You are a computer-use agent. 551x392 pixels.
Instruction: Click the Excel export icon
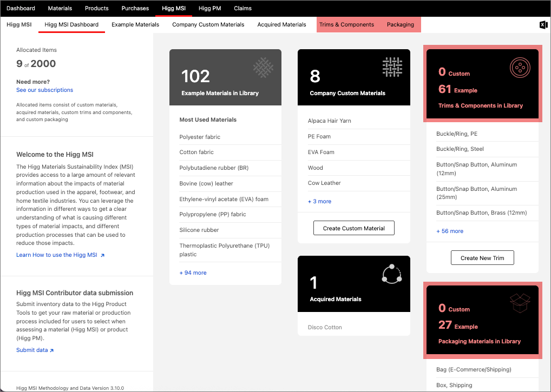pos(543,24)
